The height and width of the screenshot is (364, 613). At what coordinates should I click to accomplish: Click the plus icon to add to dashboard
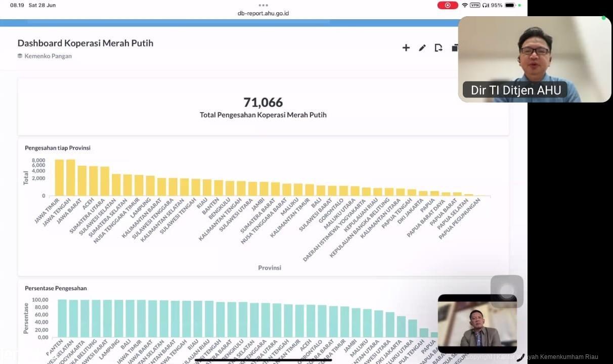point(406,48)
